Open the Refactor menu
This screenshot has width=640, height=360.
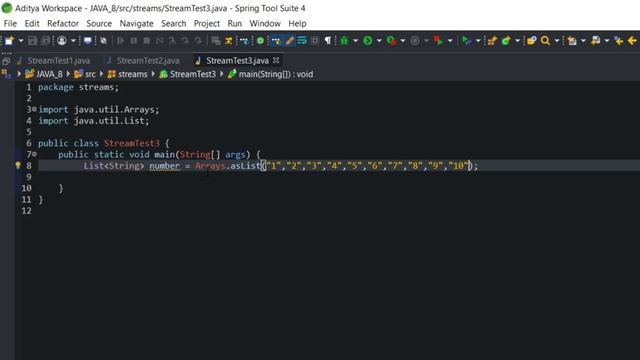63,24
